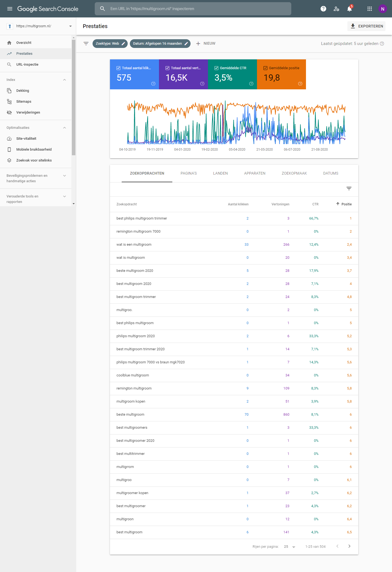Open Zoekvak voor sitelinks

36,160
